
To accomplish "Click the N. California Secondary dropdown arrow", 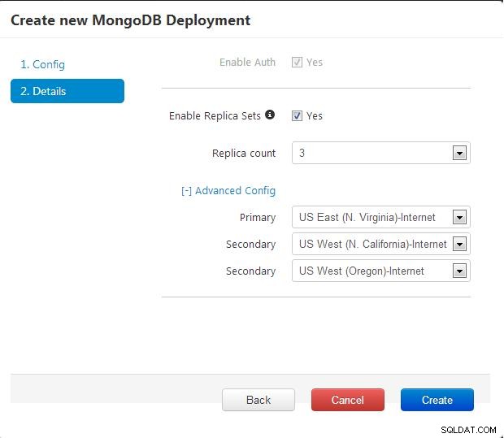I will [x=459, y=245].
